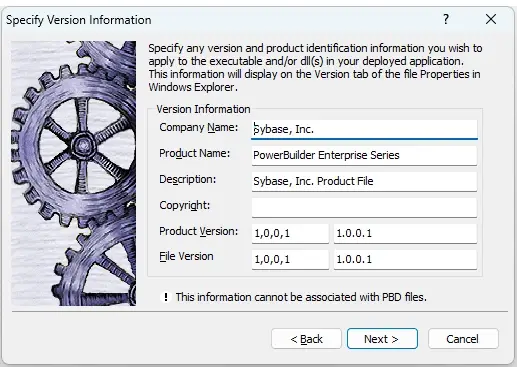Click the empty Copyright input field

(364, 207)
